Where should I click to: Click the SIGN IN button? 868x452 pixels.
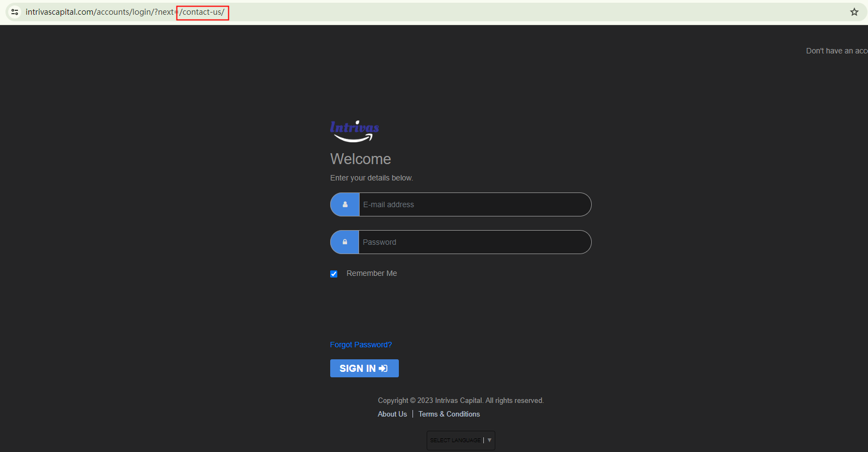tap(365, 369)
